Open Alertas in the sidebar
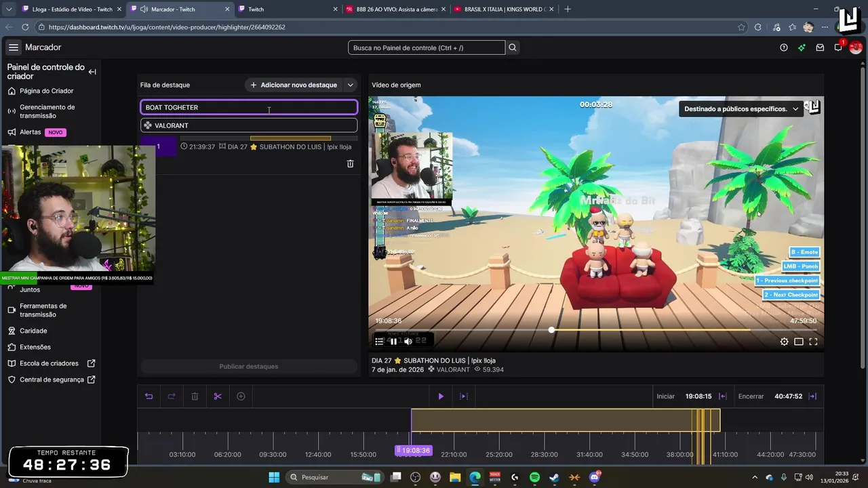 point(31,132)
